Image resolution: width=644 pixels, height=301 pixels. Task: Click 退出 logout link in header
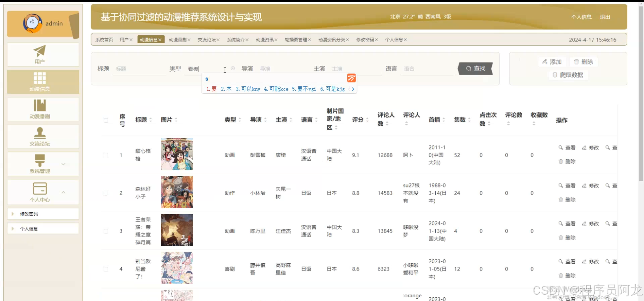(x=605, y=17)
